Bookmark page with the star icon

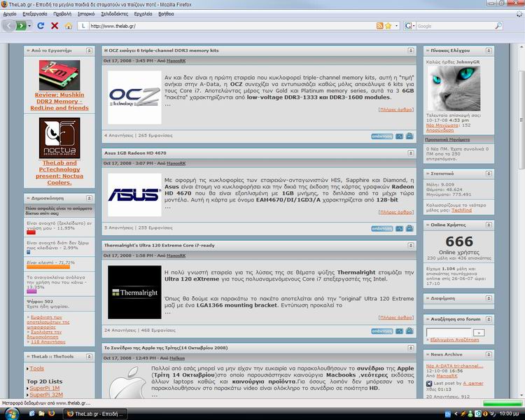388,26
